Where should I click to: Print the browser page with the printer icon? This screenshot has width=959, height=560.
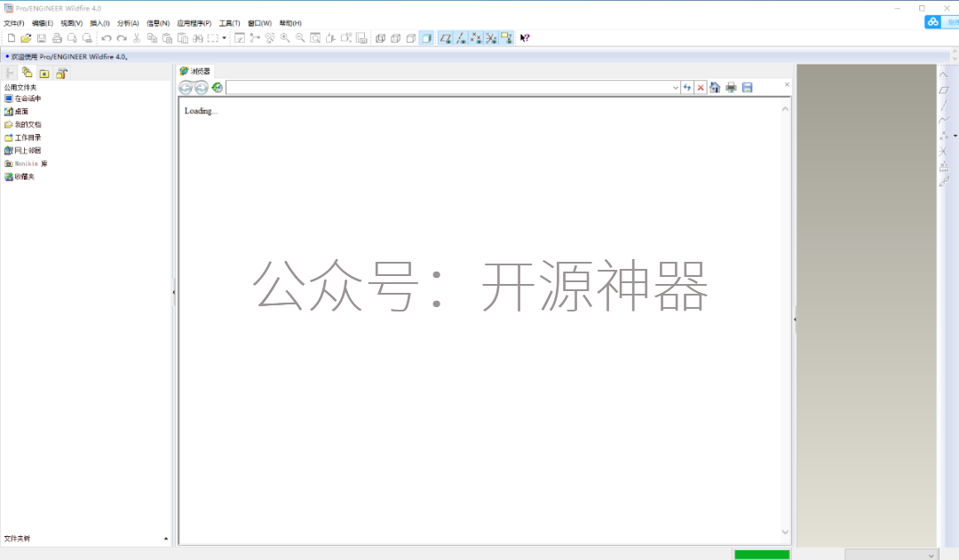click(731, 88)
